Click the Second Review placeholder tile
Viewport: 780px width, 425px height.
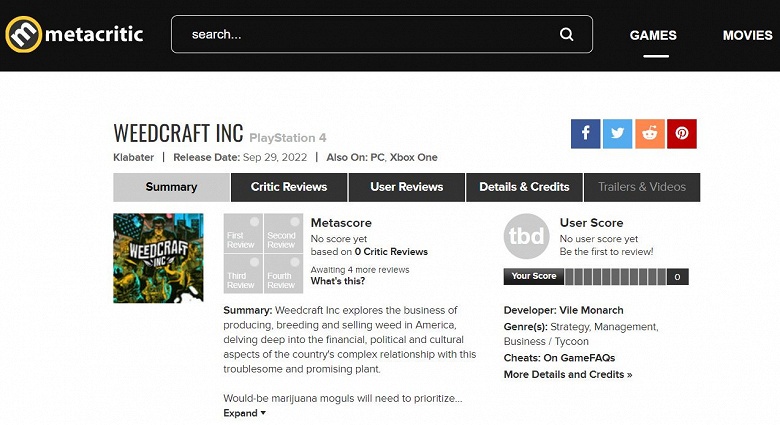[283, 233]
